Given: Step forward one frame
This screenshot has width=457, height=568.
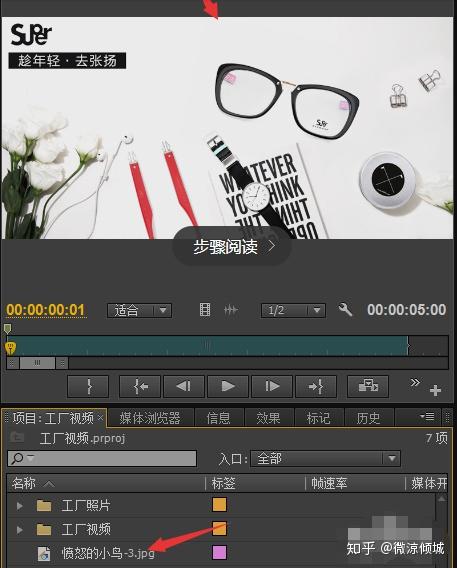Looking at the screenshot, I should [x=272, y=387].
